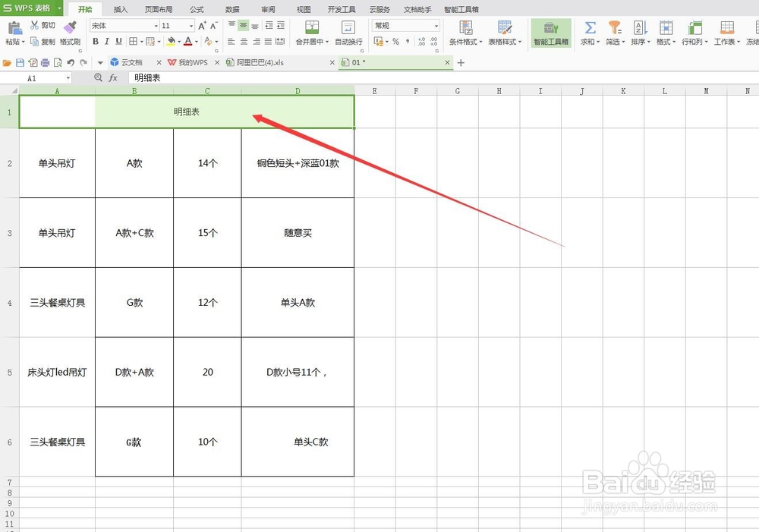
Task: Open the font name dropdown showing 宋体
Action: 156,27
